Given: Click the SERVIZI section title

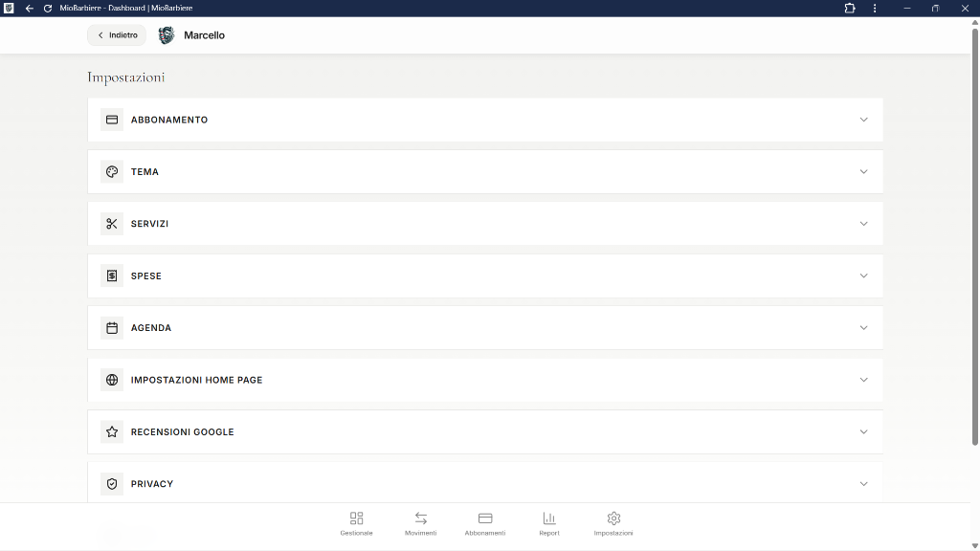Looking at the screenshot, I should pos(150,224).
